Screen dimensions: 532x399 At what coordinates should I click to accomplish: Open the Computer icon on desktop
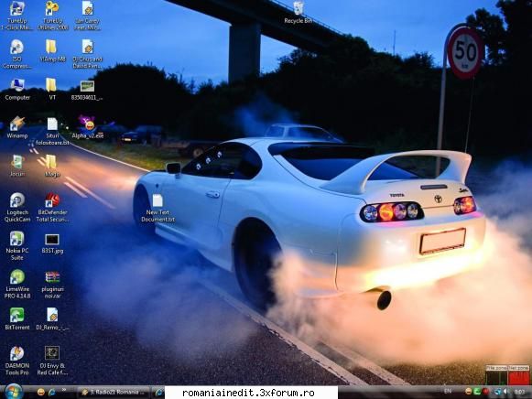[x=17, y=90]
